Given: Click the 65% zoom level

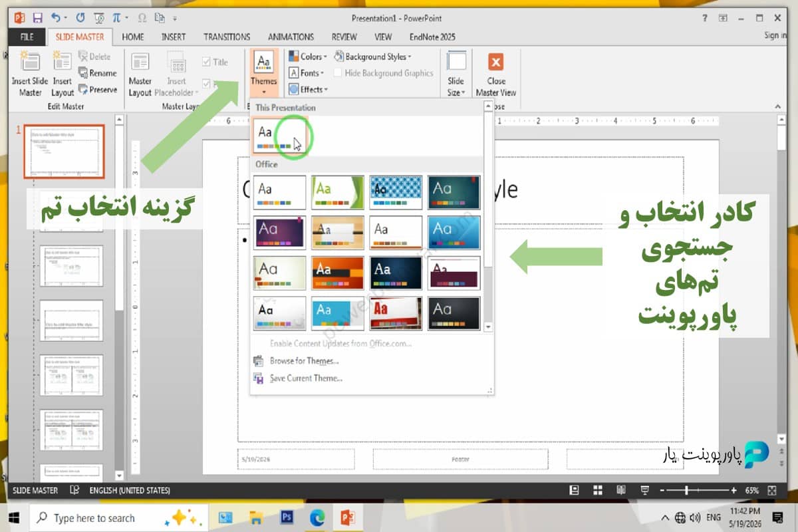Looking at the screenshot, I should coord(751,490).
